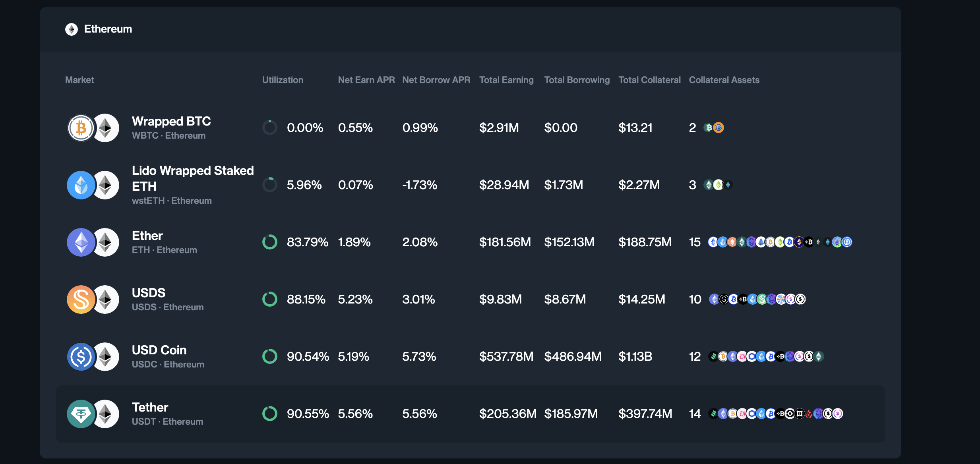Click the Ethereum network badge next to WBTC
The image size is (980, 464).
tap(107, 128)
